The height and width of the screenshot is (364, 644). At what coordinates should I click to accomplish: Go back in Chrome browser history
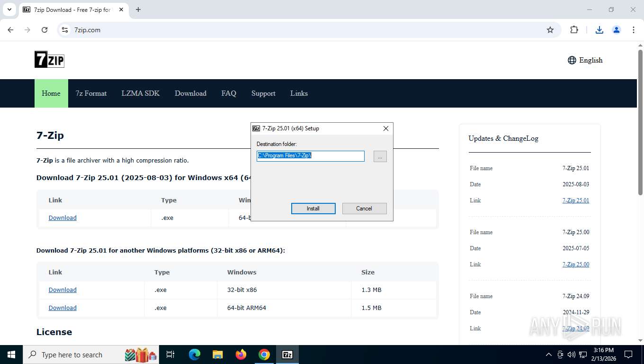point(10,30)
